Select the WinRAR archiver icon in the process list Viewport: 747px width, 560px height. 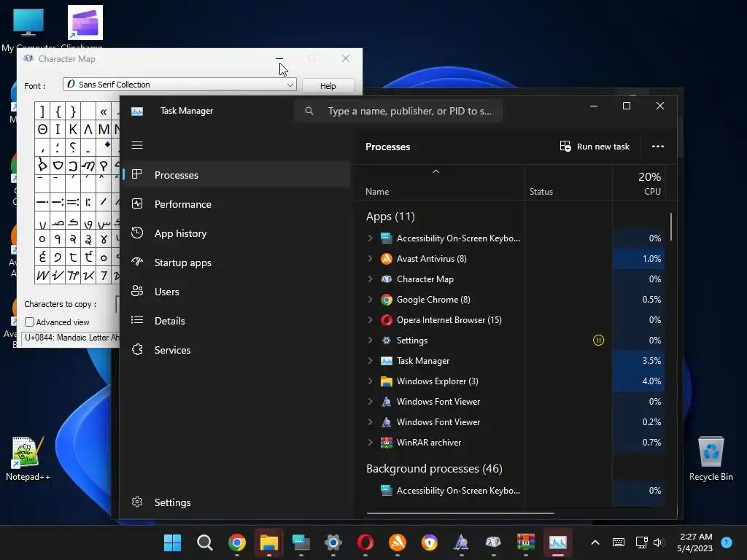click(x=387, y=443)
